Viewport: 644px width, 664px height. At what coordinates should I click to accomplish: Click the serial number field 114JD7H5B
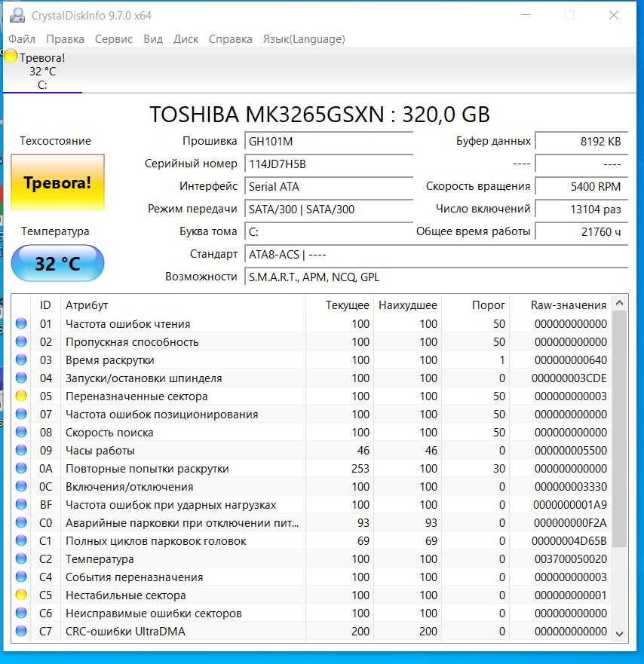pos(329,164)
